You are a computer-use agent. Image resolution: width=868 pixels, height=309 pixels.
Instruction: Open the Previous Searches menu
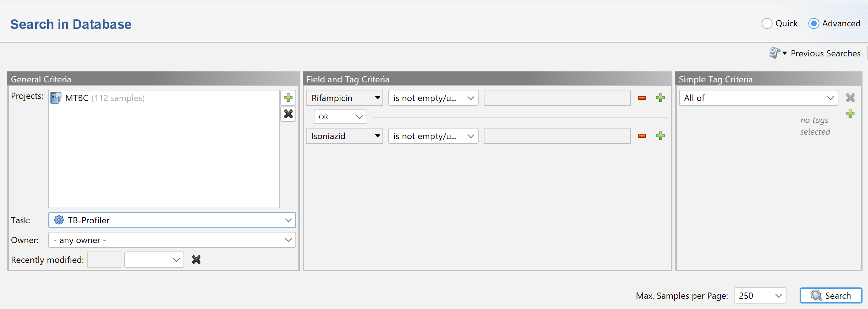pyautogui.click(x=815, y=53)
